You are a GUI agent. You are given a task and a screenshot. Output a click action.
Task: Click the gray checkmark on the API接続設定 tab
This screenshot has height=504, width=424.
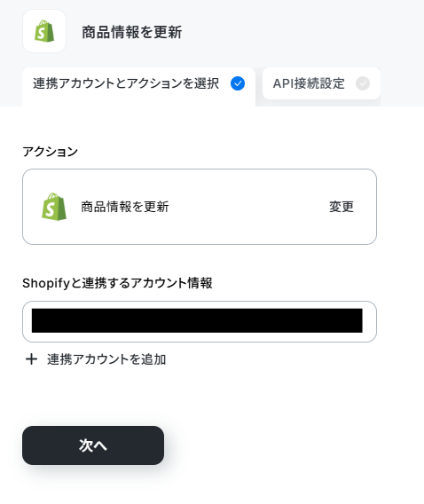[x=363, y=83]
